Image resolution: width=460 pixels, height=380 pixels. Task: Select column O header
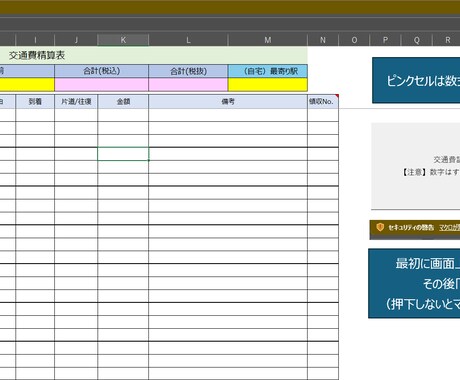354,40
